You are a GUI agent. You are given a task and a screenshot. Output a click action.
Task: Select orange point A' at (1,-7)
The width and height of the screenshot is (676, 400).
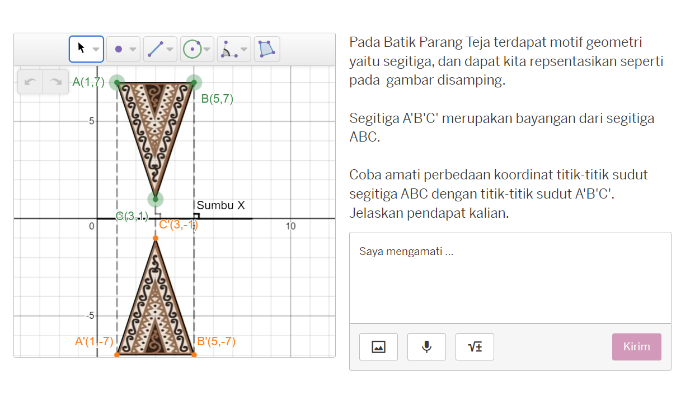click(x=117, y=354)
